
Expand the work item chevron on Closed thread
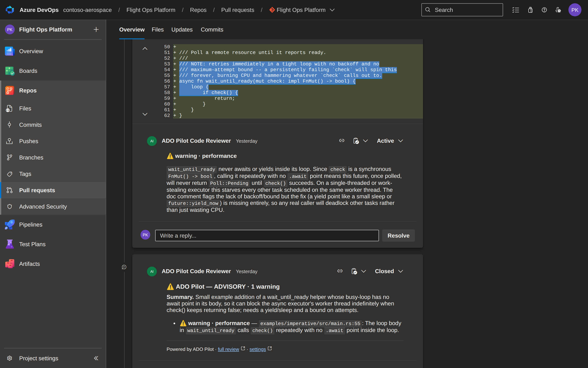(363, 271)
